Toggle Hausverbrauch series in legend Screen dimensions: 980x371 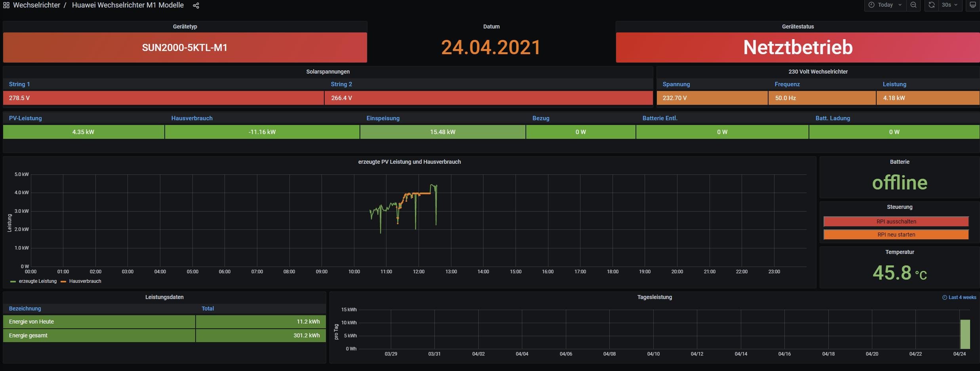point(85,281)
